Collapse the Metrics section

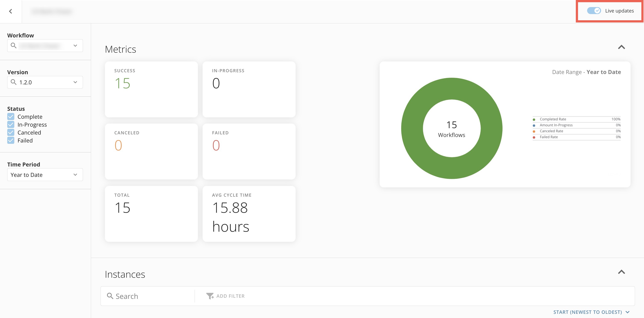(622, 47)
